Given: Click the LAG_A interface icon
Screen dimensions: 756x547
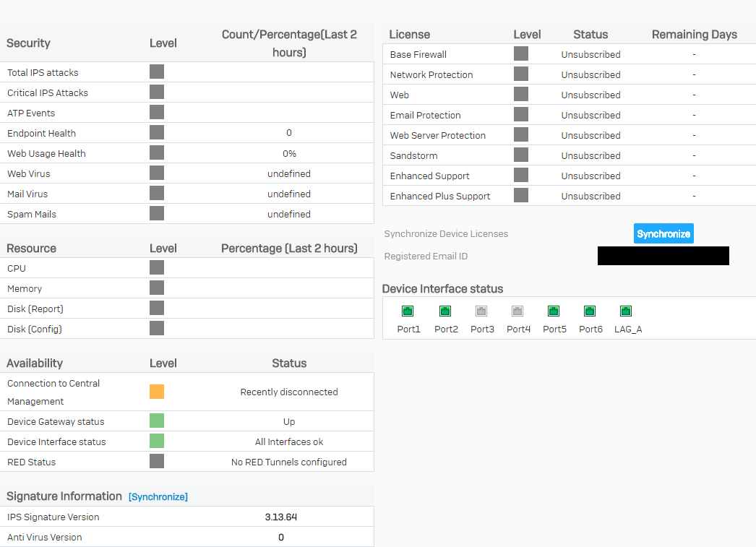Looking at the screenshot, I should click(626, 311).
